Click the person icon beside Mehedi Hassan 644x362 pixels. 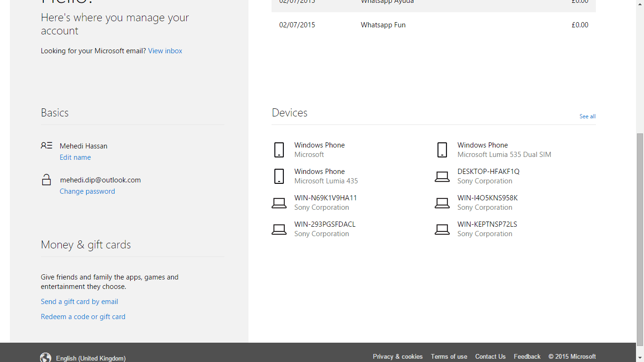[x=46, y=146]
